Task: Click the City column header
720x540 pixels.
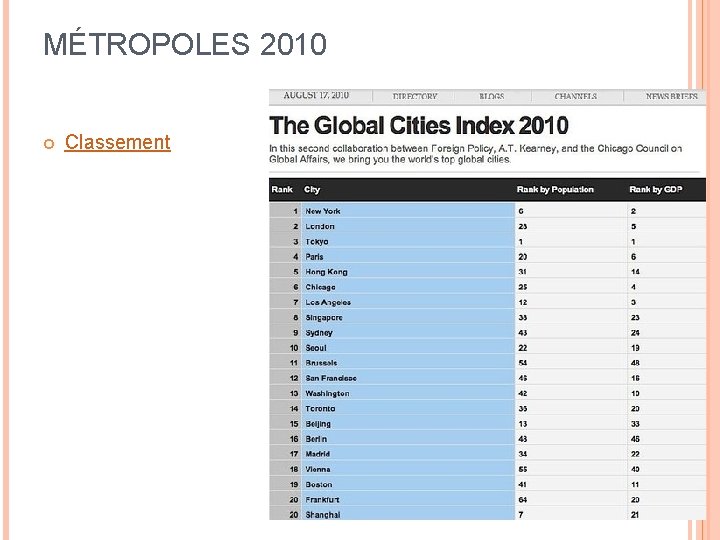Action: point(313,189)
